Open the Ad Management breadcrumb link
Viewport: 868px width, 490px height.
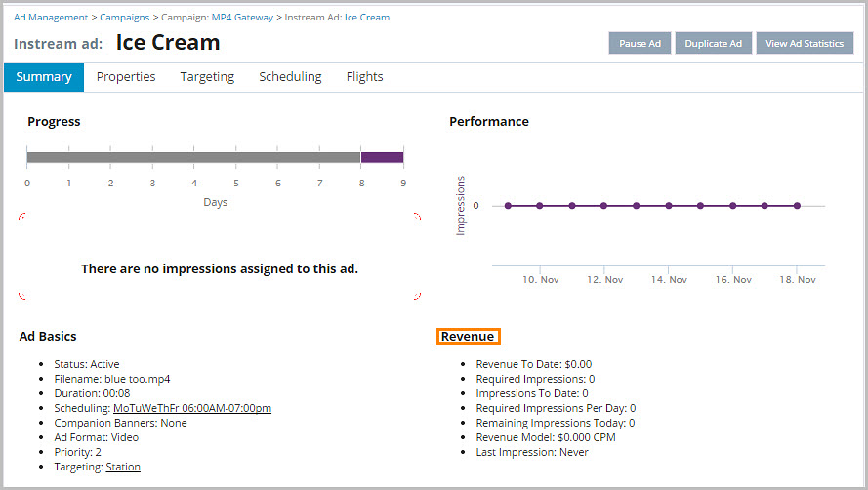pos(50,18)
